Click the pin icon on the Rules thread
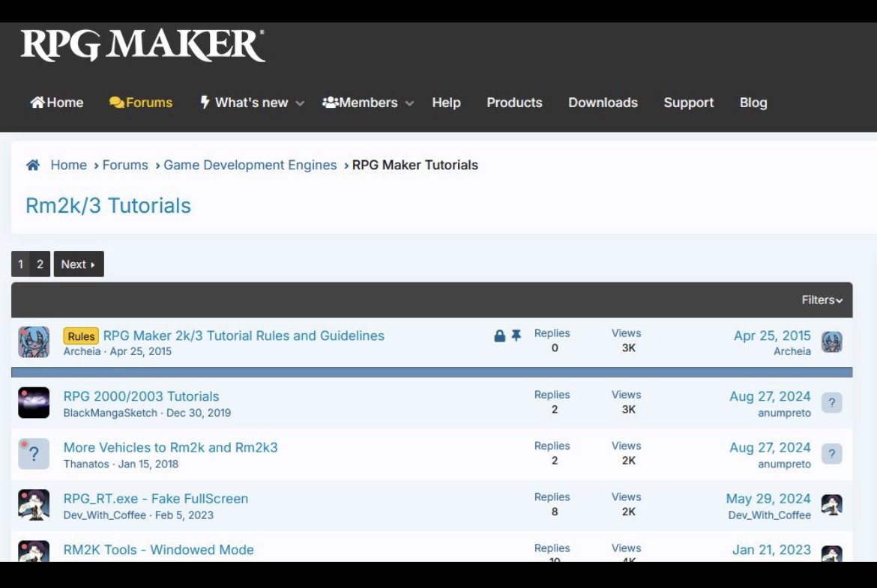This screenshot has height=588, width=877. pyautogui.click(x=516, y=336)
